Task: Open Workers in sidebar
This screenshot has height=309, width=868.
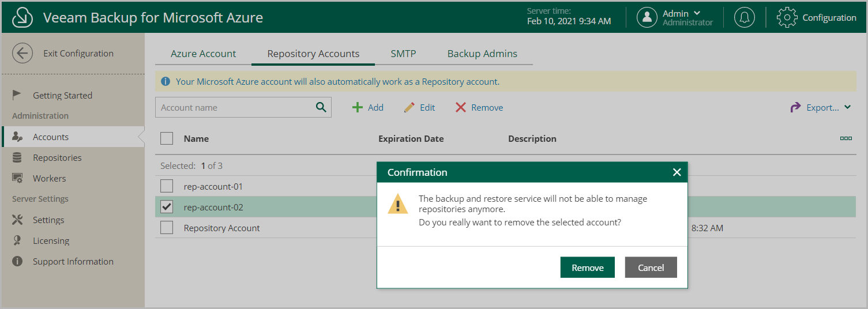Action: pyautogui.click(x=49, y=179)
